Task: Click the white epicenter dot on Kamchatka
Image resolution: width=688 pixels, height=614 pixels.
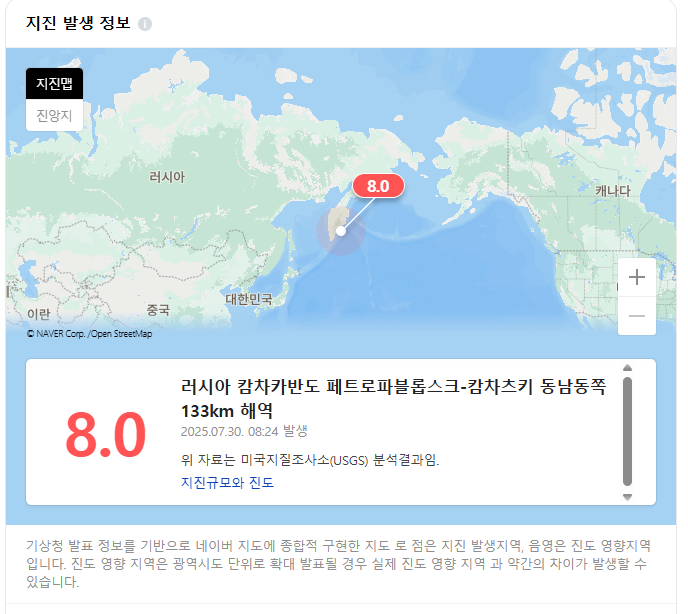Action: (x=340, y=231)
